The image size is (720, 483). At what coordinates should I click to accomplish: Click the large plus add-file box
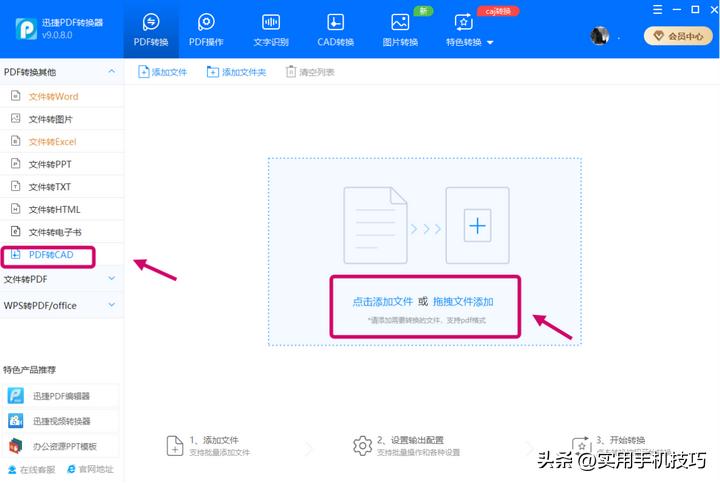tap(477, 225)
